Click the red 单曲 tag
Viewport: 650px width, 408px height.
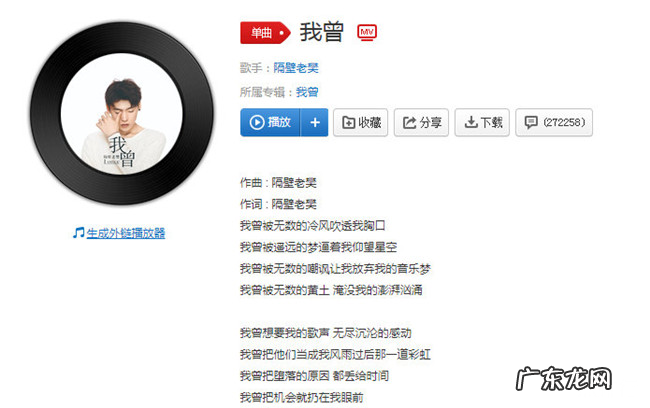coord(265,32)
